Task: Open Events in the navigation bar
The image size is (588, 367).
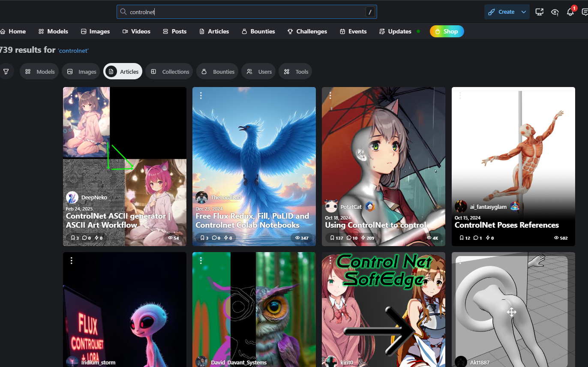Action: [x=353, y=31]
